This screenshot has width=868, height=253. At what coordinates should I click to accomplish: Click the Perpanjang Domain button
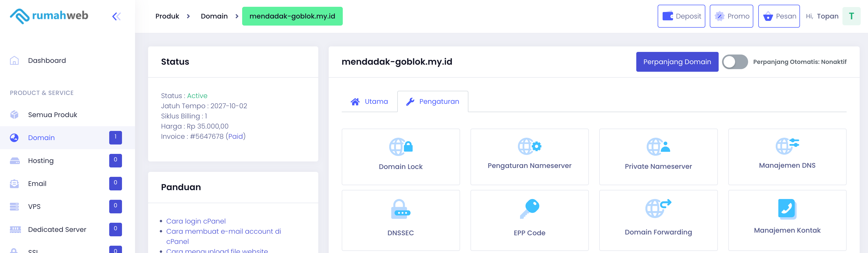[x=677, y=62]
